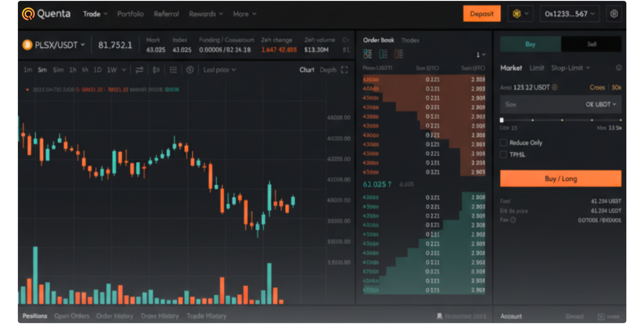Click the chart compare arrows icon
644x324 pixels.
[139, 70]
